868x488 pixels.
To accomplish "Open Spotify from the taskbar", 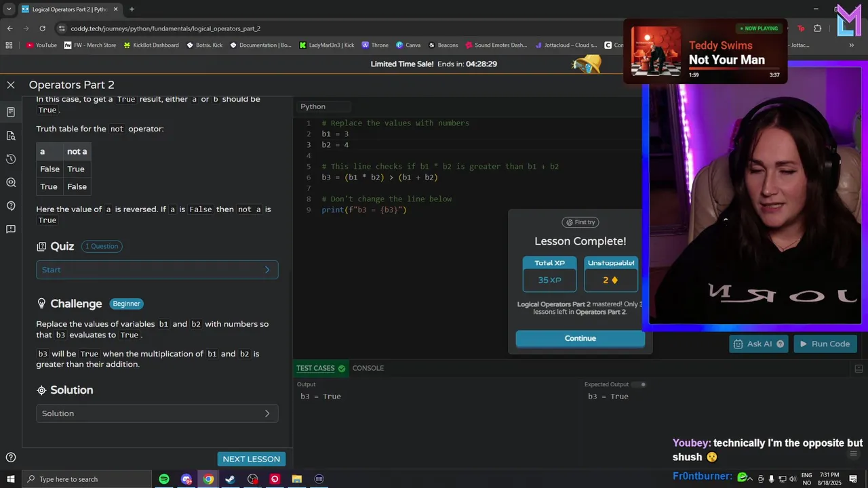I will pos(164,479).
